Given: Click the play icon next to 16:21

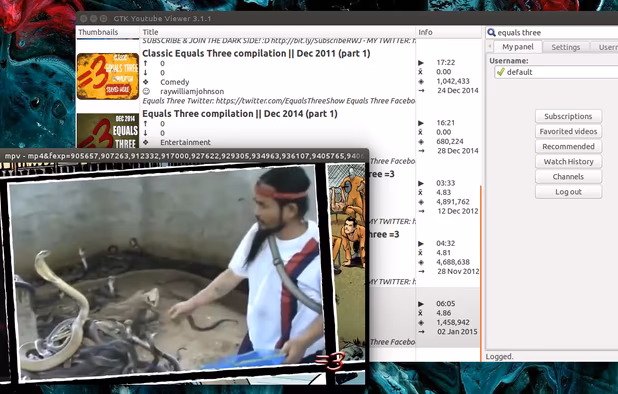Looking at the screenshot, I should pyautogui.click(x=421, y=123).
